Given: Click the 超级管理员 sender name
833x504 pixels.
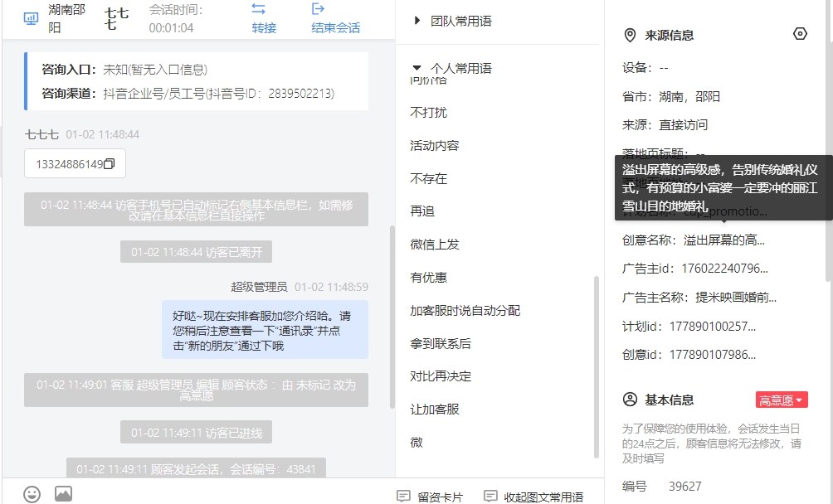Looking at the screenshot, I should point(259,287).
